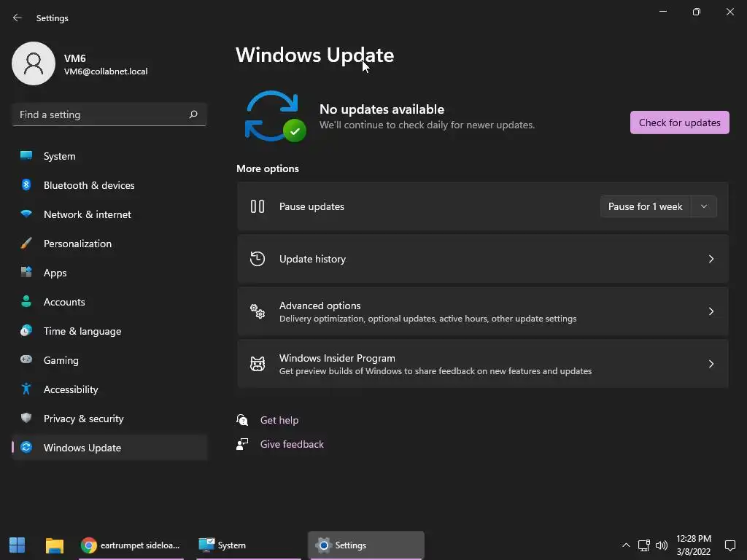Click the Advanced options gears icon
The height and width of the screenshot is (560, 747).
[258, 311]
